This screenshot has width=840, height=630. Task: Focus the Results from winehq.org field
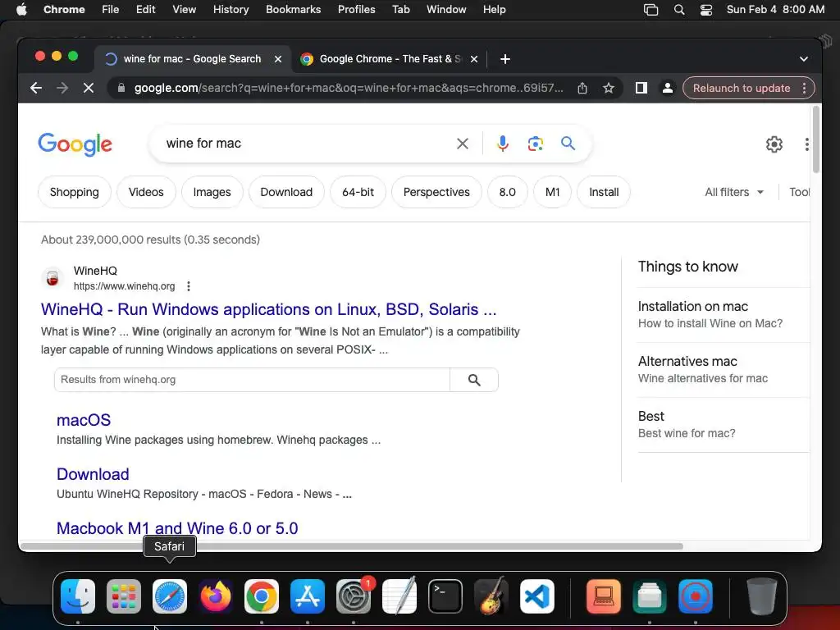[x=252, y=380]
